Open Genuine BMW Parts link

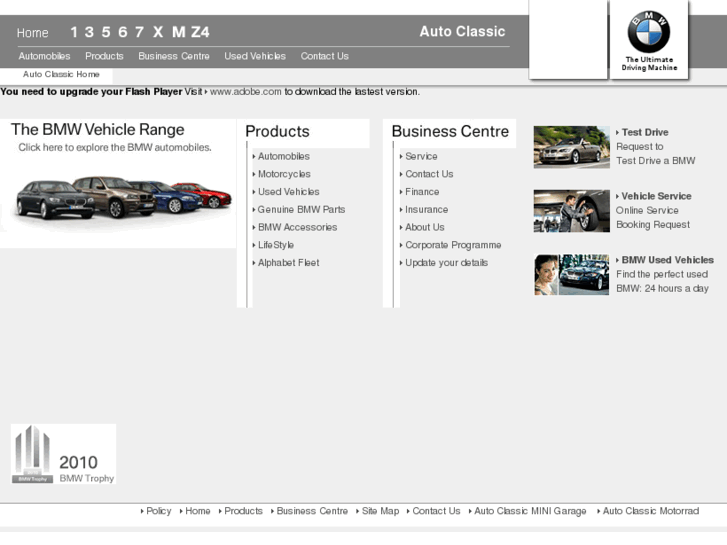click(x=301, y=210)
